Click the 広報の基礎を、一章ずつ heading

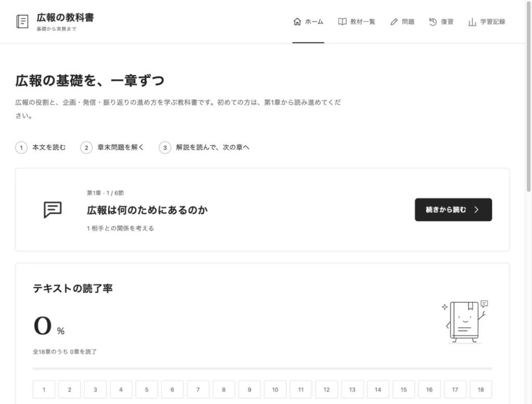click(89, 81)
